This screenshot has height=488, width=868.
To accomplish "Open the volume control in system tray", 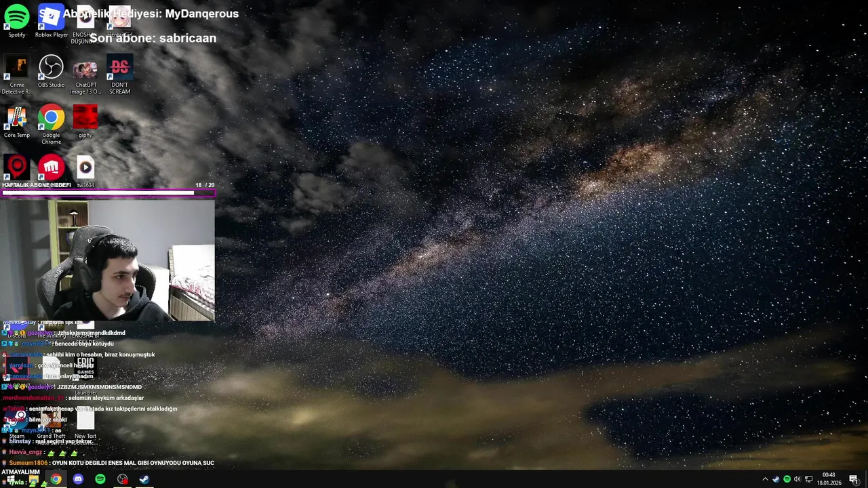I will (797, 479).
